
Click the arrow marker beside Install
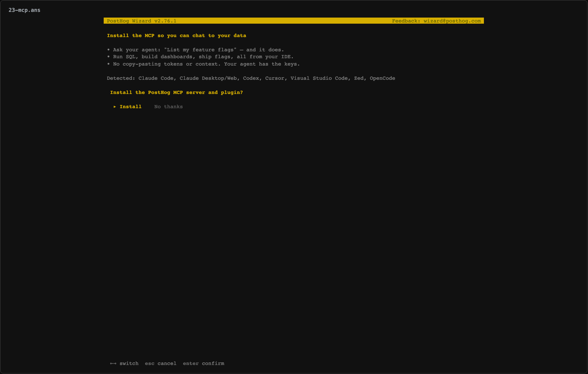[x=115, y=107]
